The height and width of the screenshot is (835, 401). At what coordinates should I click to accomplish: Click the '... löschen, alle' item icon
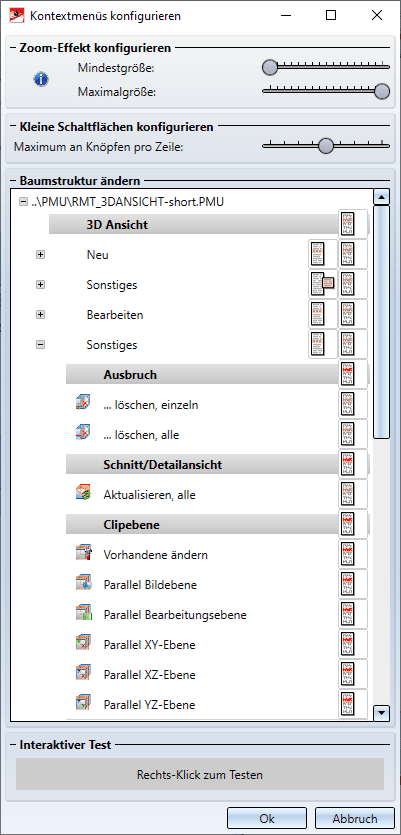84,434
